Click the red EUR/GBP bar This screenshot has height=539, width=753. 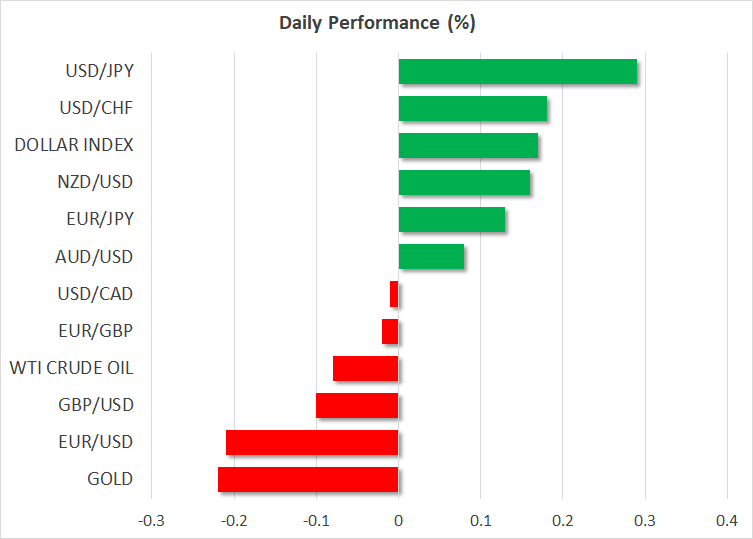pyautogui.click(x=390, y=331)
